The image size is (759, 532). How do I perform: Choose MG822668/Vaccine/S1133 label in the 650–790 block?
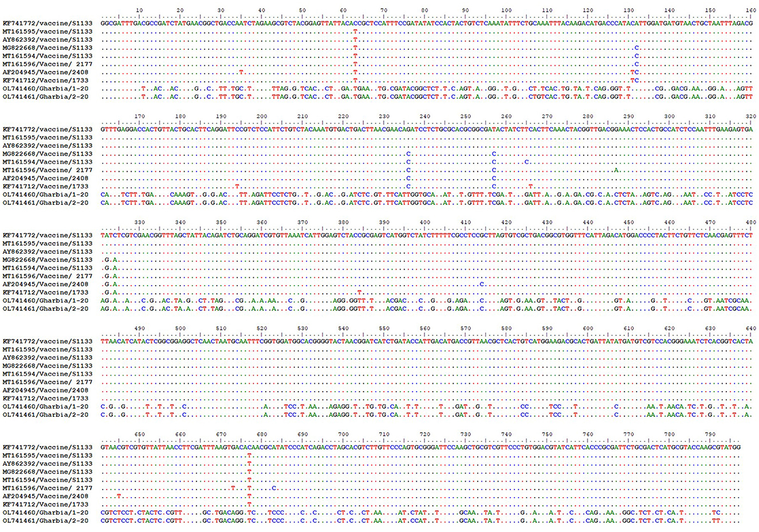[x=48, y=472]
